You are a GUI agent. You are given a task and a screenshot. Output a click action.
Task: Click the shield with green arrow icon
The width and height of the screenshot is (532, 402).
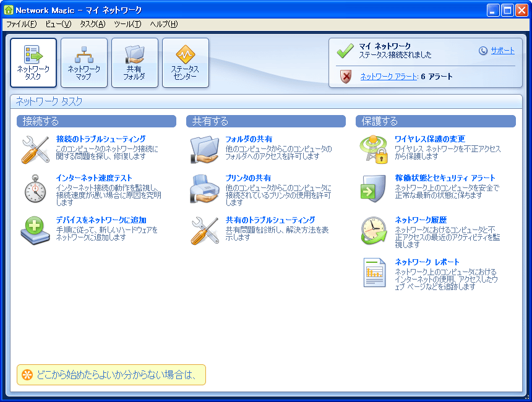coord(373,189)
